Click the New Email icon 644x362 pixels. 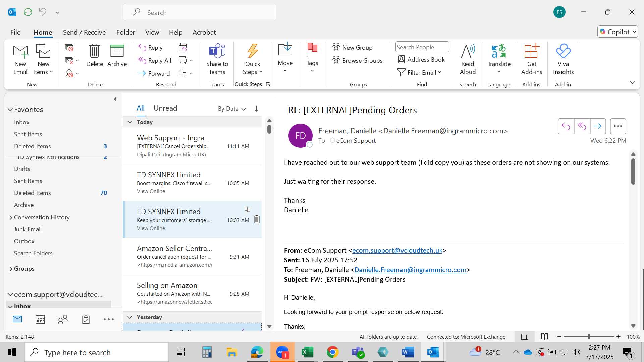(x=20, y=60)
